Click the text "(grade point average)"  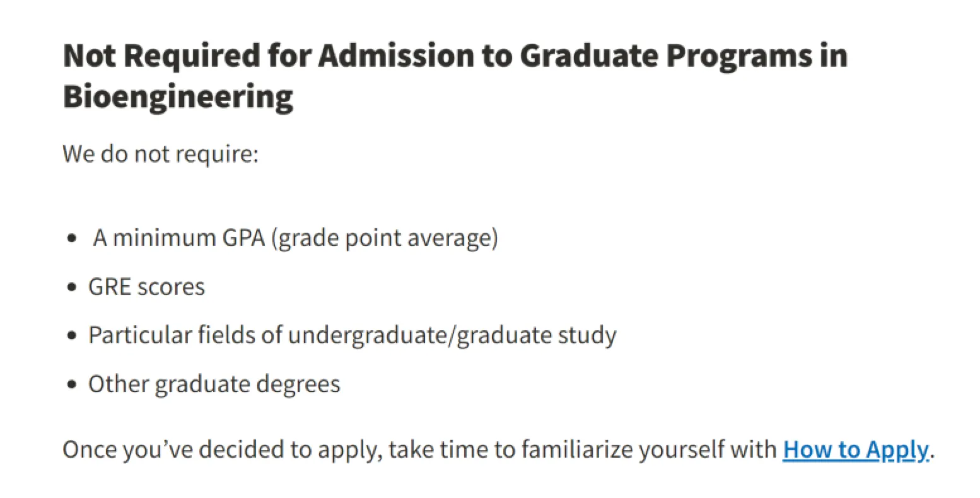pyautogui.click(x=385, y=238)
